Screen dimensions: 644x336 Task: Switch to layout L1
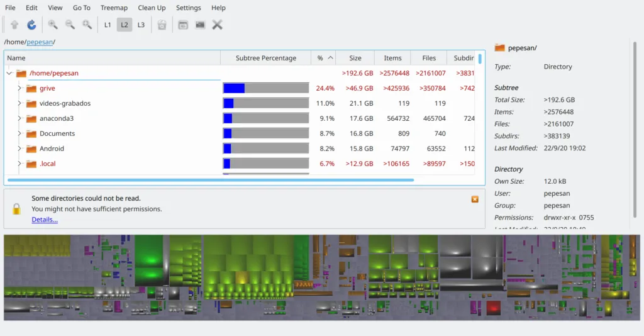pyautogui.click(x=108, y=25)
